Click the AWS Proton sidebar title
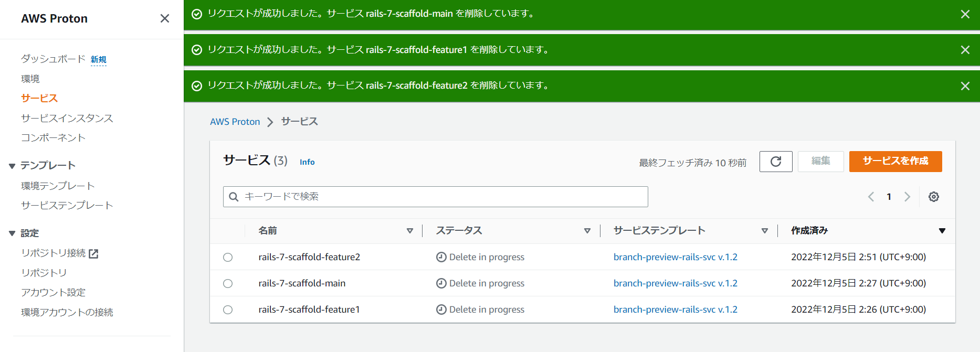Image resolution: width=980 pixels, height=352 pixels. click(55, 18)
